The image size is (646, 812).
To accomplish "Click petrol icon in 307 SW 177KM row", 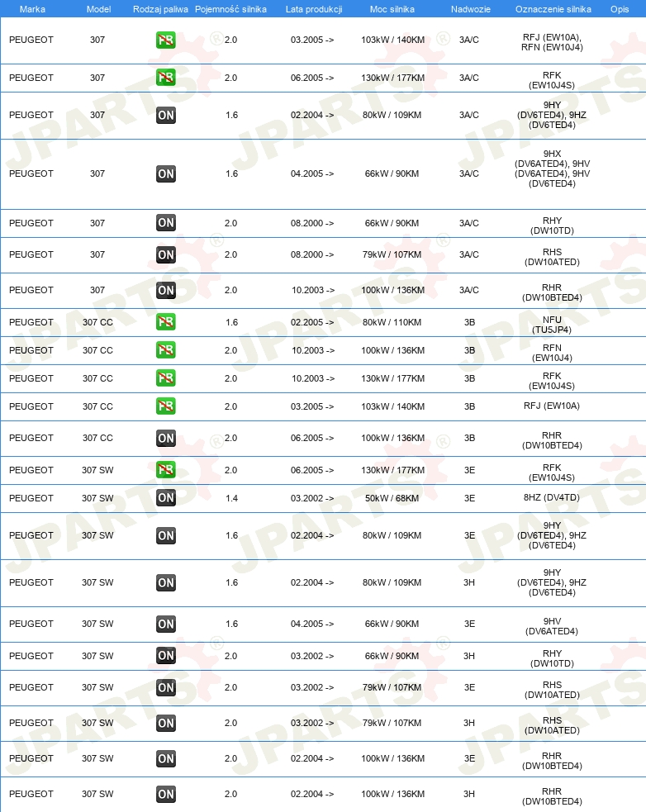I will point(166,470).
